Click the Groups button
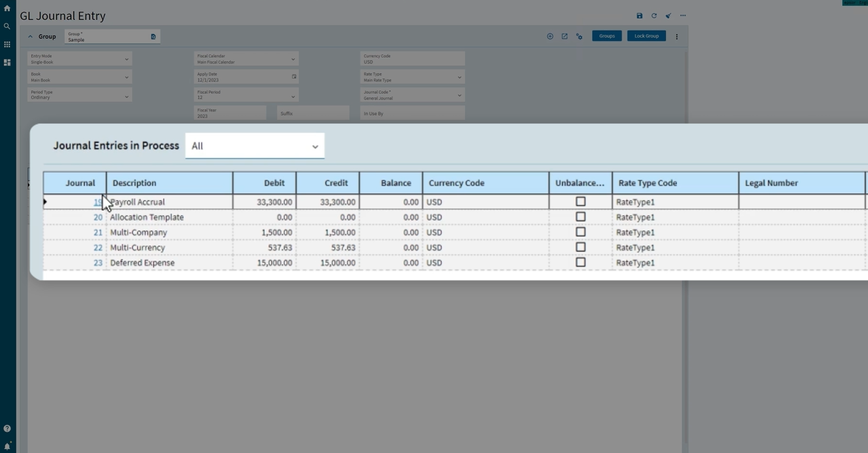Screen dimensions: 868x453 click(x=607, y=36)
